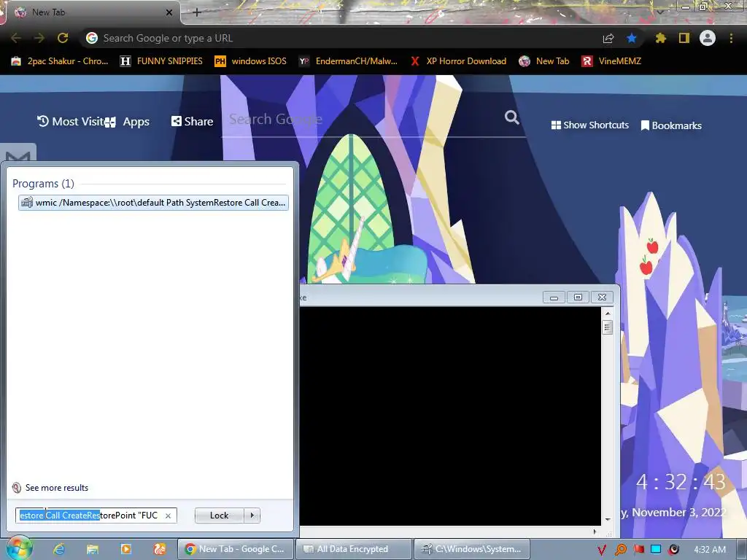747x560 pixels.
Task: Go forward in Chrome history
Action: click(39, 38)
